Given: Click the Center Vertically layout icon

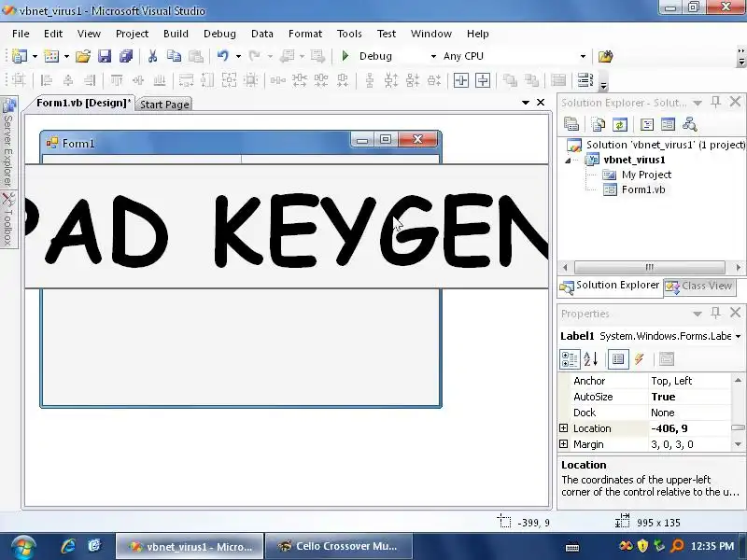Looking at the screenshot, I should click(x=483, y=80).
